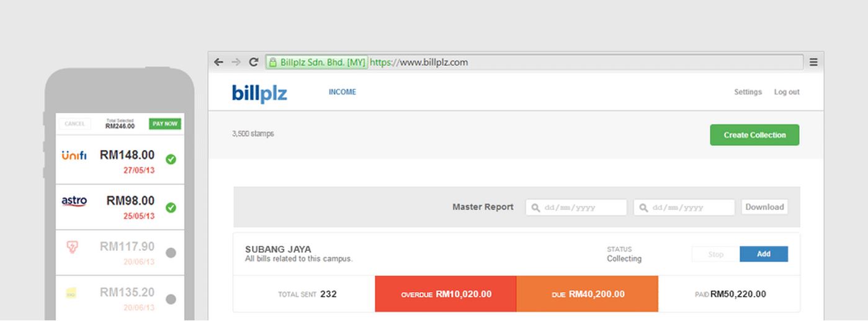Screen dimensions: 868x321
Task: Click the Download report button
Action: (764, 207)
